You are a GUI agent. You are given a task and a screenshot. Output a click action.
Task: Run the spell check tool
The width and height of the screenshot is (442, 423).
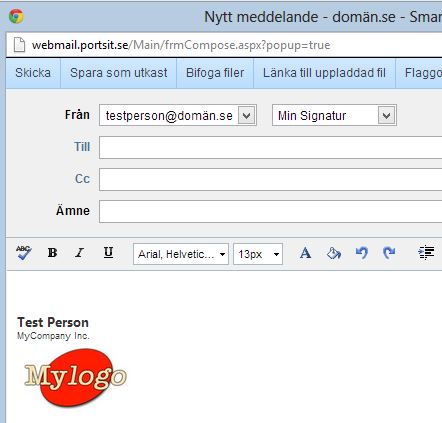click(x=24, y=253)
